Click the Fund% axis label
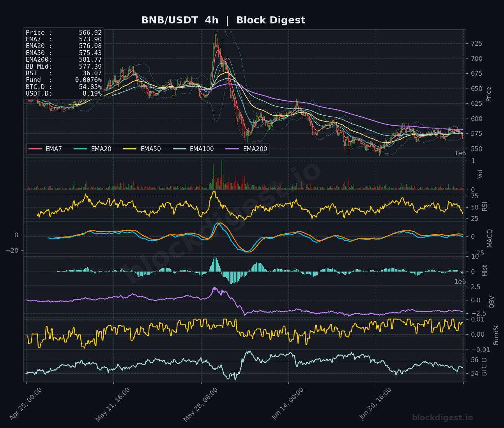The height and width of the screenshot is (428, 504). pyautogui.click(x=496, y=334)
